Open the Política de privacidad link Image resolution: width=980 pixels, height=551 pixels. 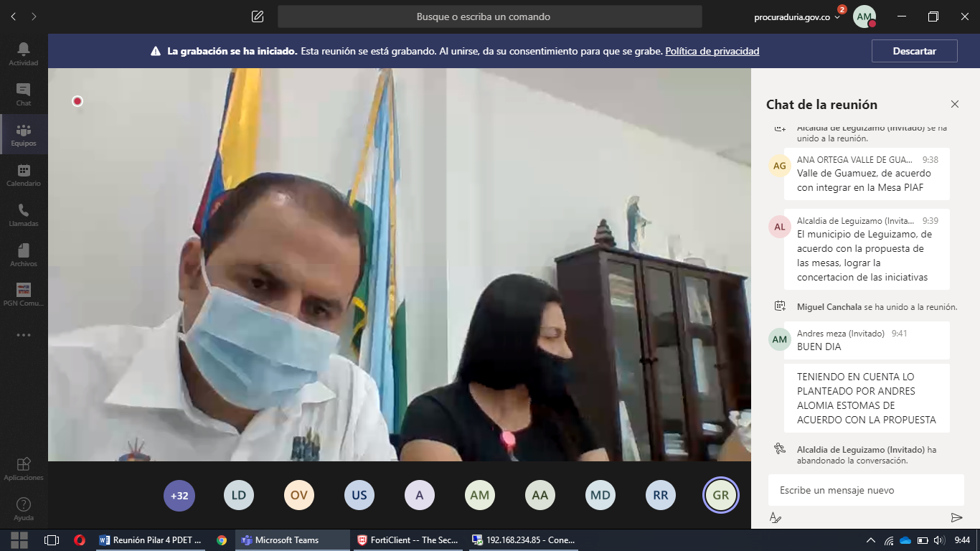pos(712,51)
